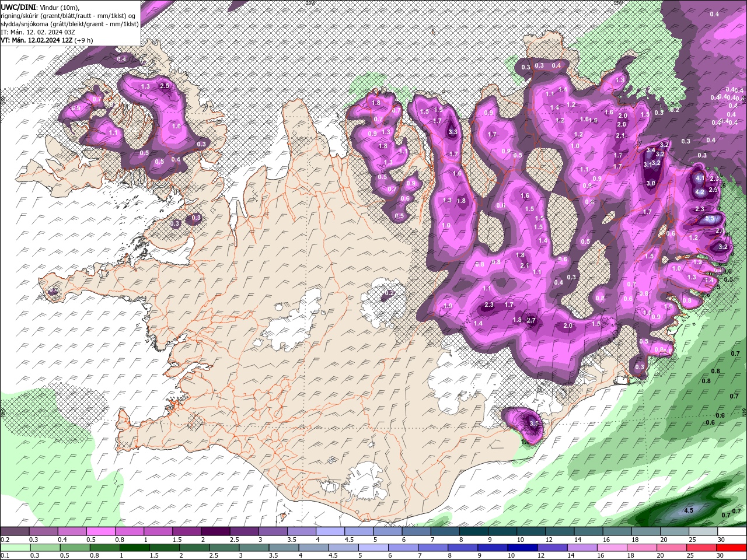This screenshot has width=747, height=560.
Task: Click the 4.2 snowfall value near the east coast
Action: click(x=700, y=191)
